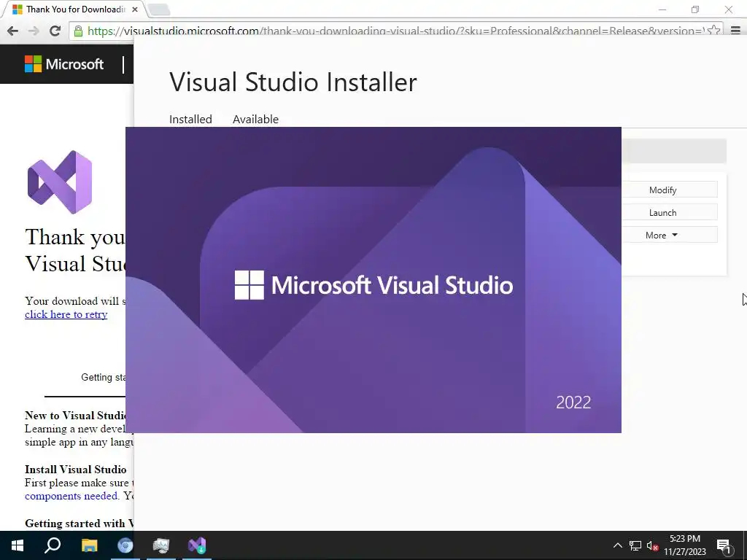Bookmark page with the star icon
Viewport: 747px width, 560px height.
click(713, 31)
